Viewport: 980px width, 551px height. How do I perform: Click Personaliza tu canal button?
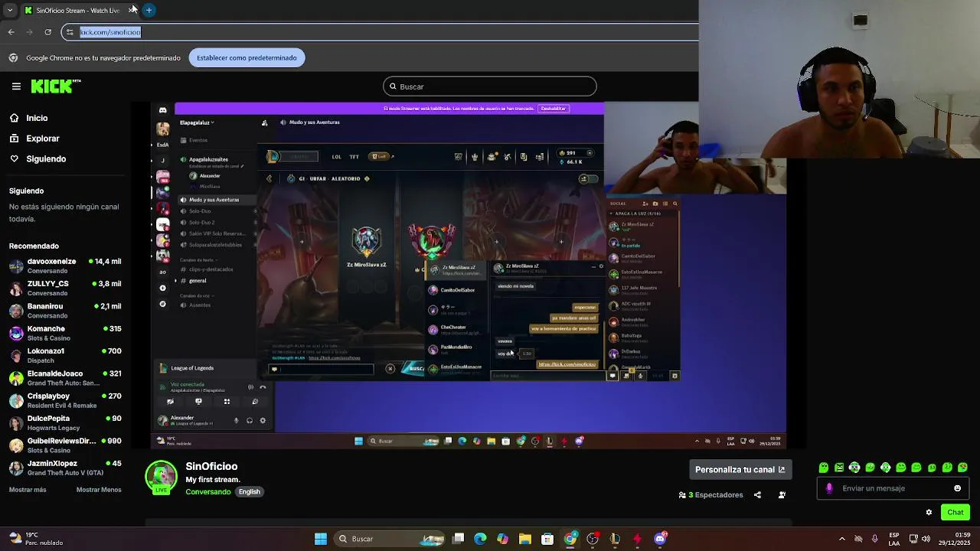click(740, 469)
